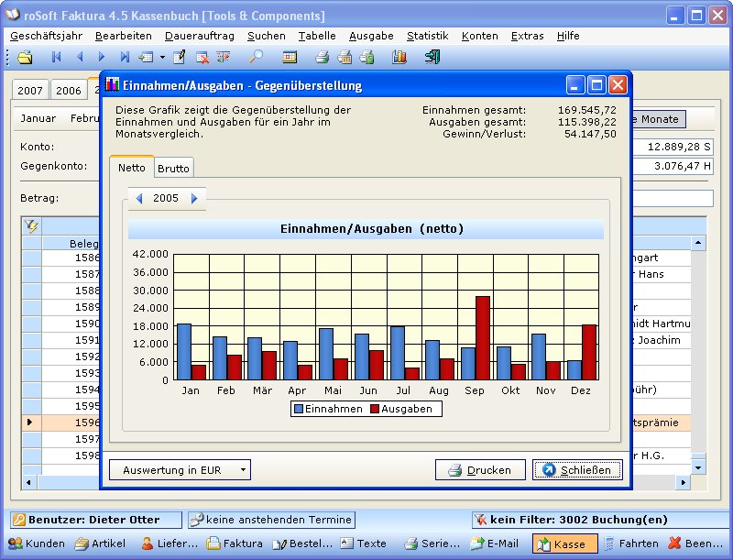Expand the new-record toolbar dropdown arrow
The height and width of the screenshot is (560, 733).
click(162, 57)
